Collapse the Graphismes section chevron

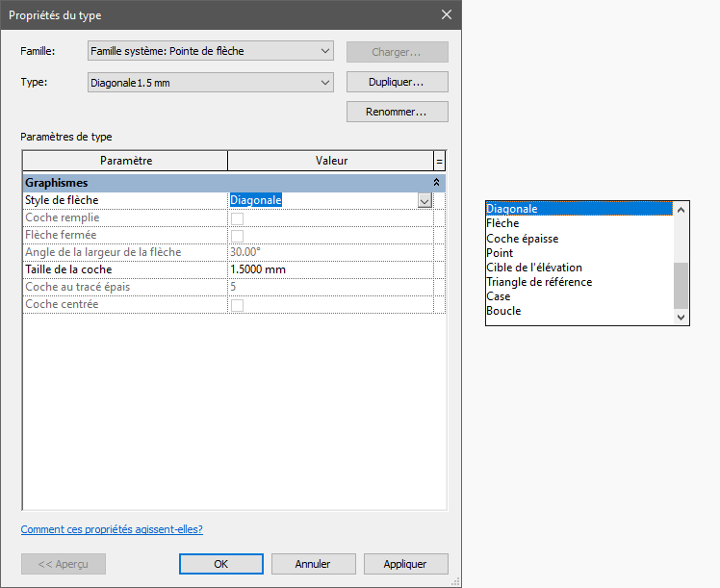point(437,182)
